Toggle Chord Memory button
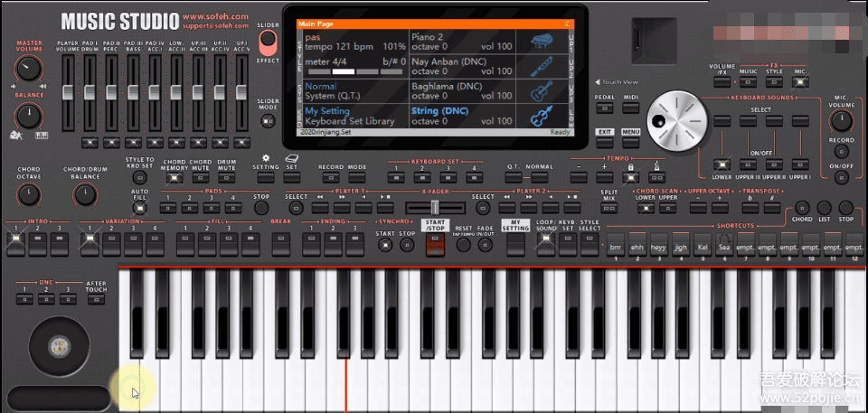Image resolution: width=868 pixels, height=413 pixels. point(175,178)
